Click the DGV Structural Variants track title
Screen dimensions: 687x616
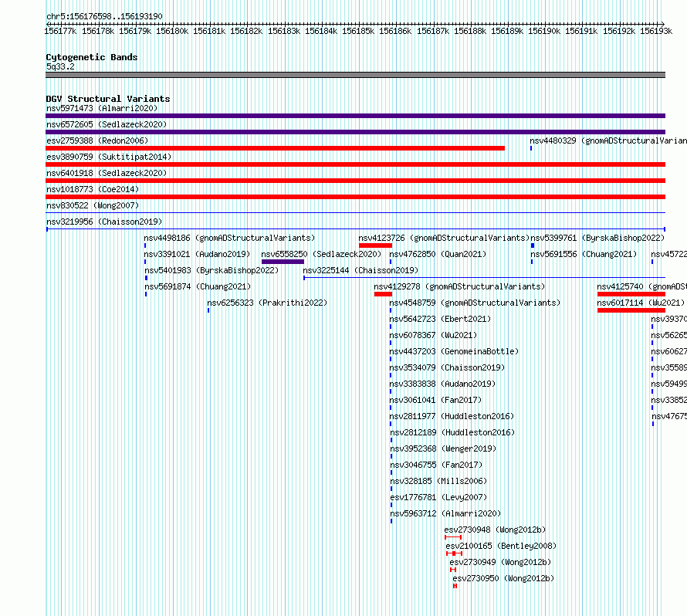(x=108, y=99)
